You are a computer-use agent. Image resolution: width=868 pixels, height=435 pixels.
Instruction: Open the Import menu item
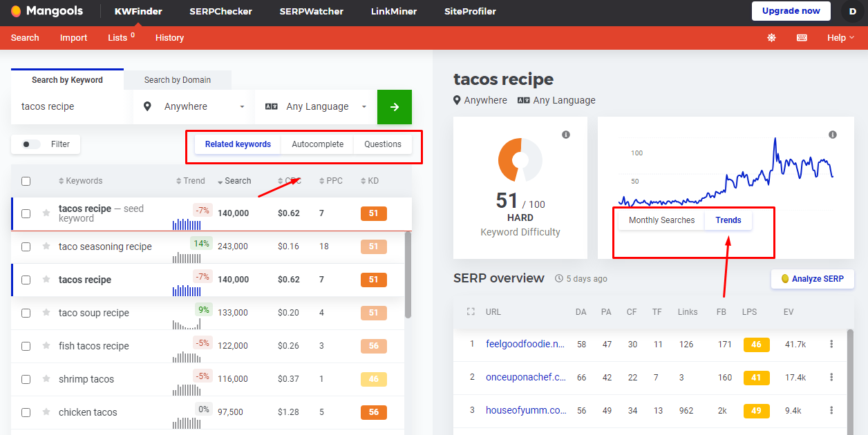click(x=73, y=38)
